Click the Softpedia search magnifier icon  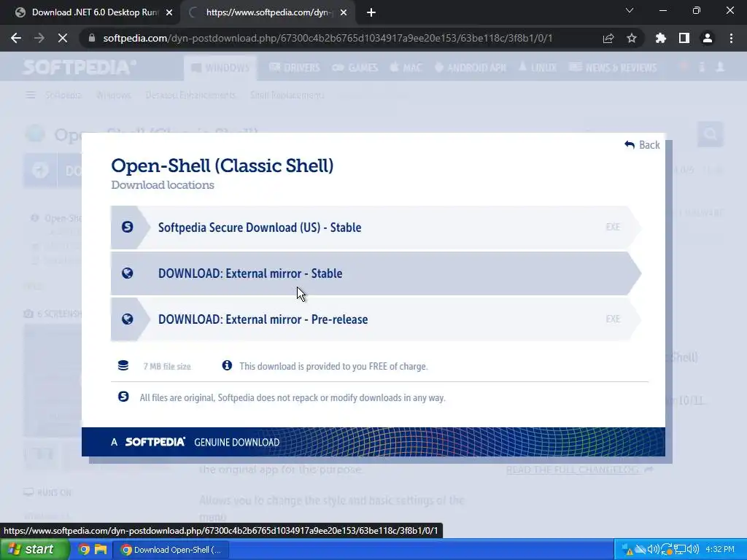tap(711, 134)
